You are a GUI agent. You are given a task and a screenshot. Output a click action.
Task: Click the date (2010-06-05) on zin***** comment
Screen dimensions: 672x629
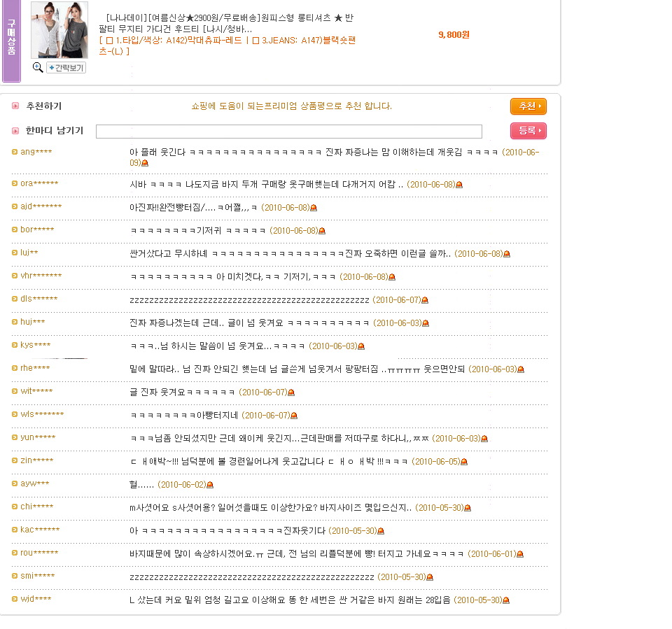pyautogui.click(x=436, y=462)
